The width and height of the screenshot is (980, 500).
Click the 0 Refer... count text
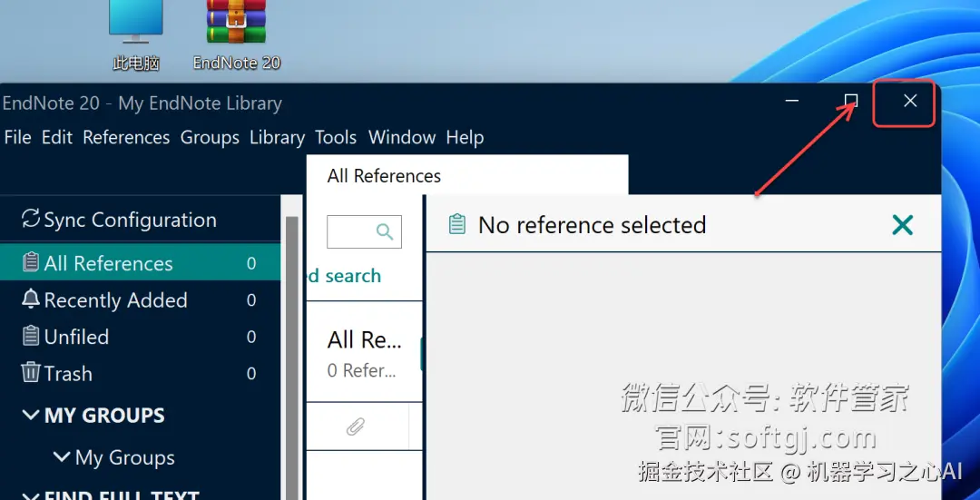[x=362, y=370]
